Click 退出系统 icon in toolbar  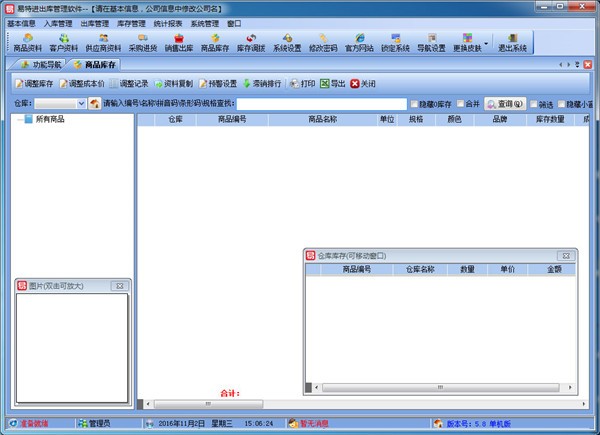(x=513, y=42)
